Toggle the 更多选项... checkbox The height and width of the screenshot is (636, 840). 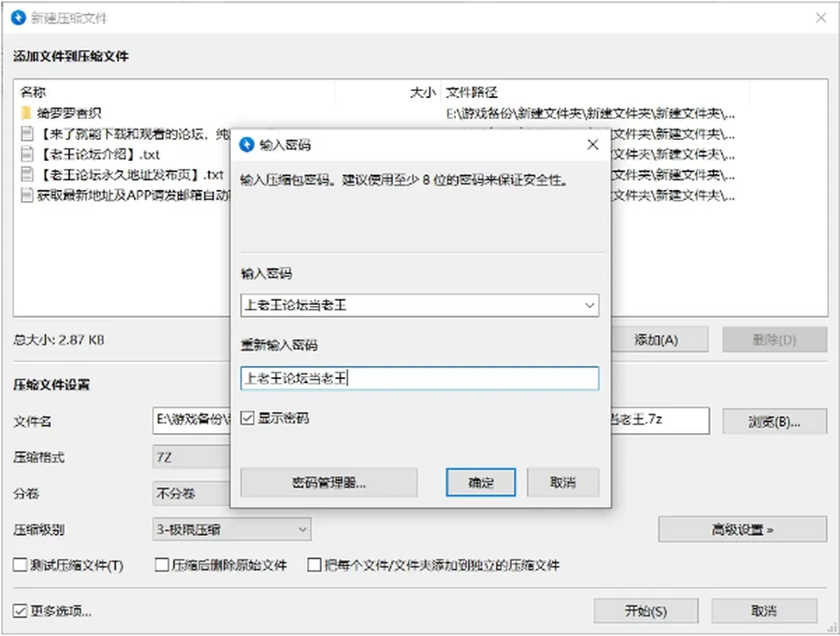point(20,611)
